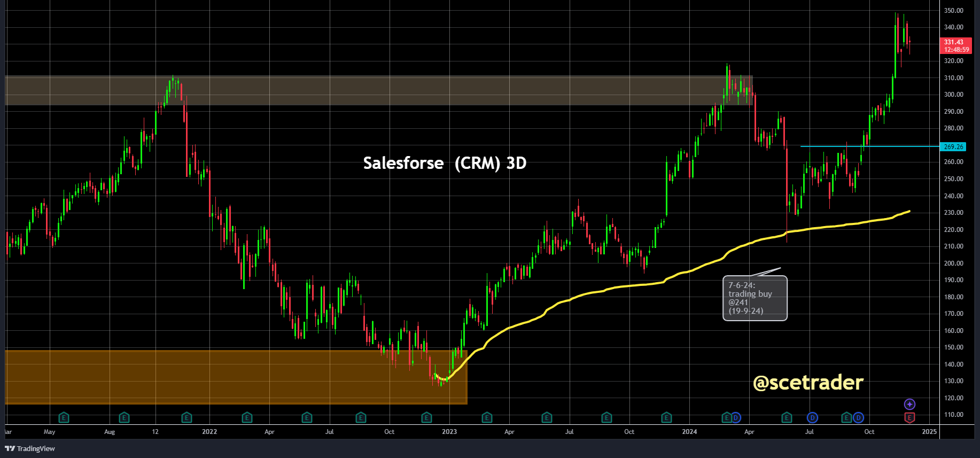980x458 pixels.
Task: Click the 300.00 price axis label
Action: [x=954, y=95]
